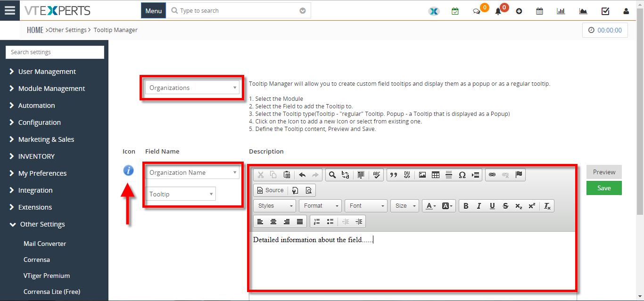Click the Find magnifier in editor

tap(332, 175)
